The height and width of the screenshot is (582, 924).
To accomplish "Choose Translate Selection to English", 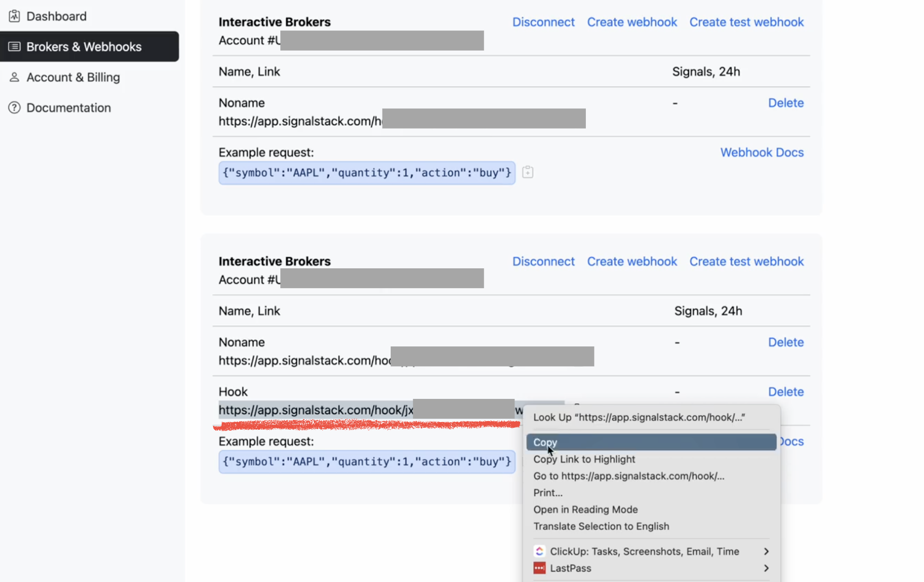I will 601,526.
